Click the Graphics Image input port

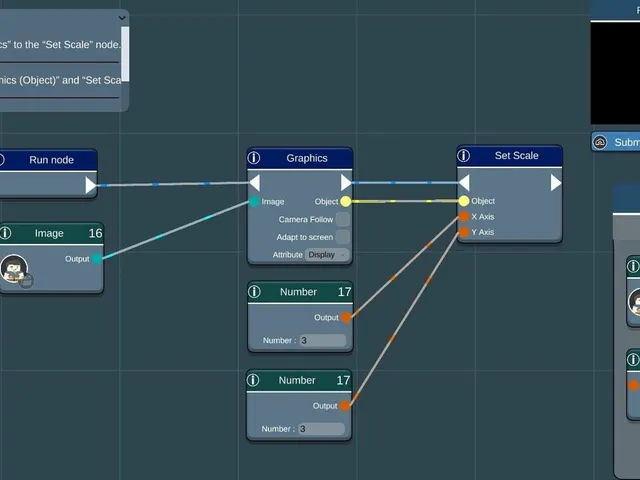tap(254, 201)
